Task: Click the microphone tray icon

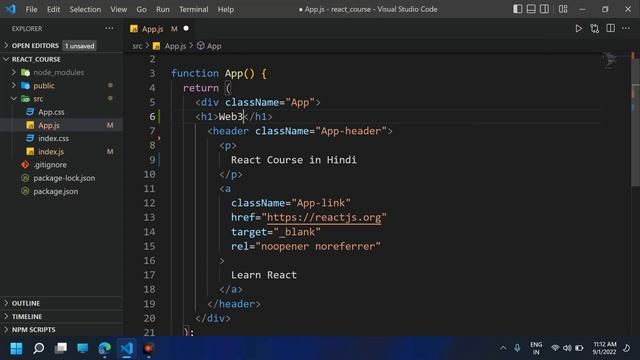Action: pos(517,348)
